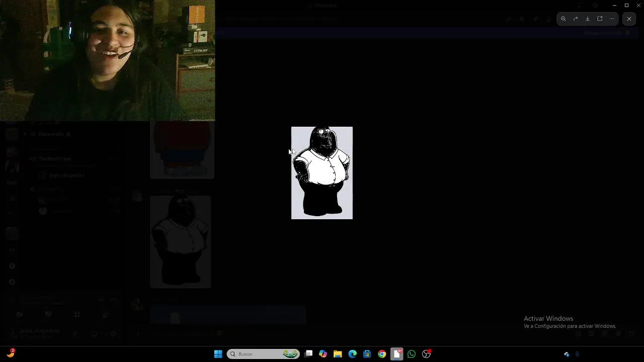
Task: Click the microphone icon in system tray
Action: (577, 354)
